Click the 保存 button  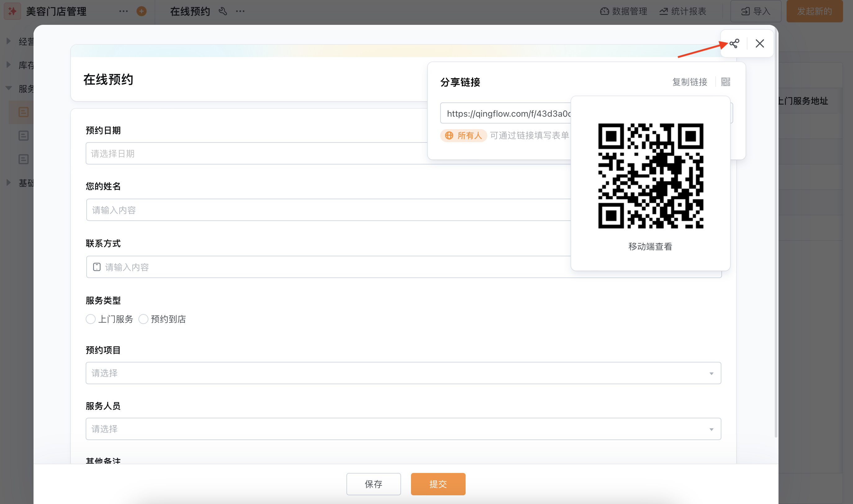tap(373, 484)
